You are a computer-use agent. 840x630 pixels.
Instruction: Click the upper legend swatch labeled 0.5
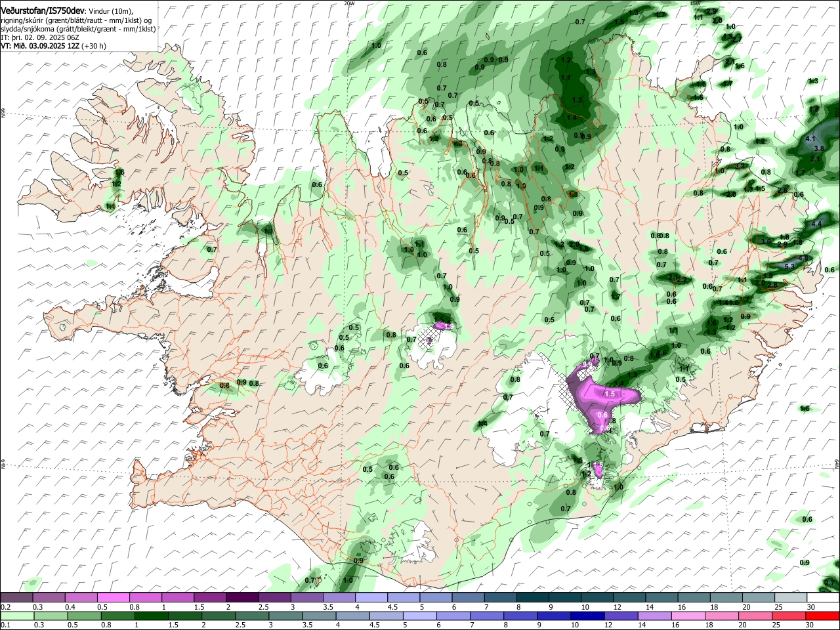[114, 598]
